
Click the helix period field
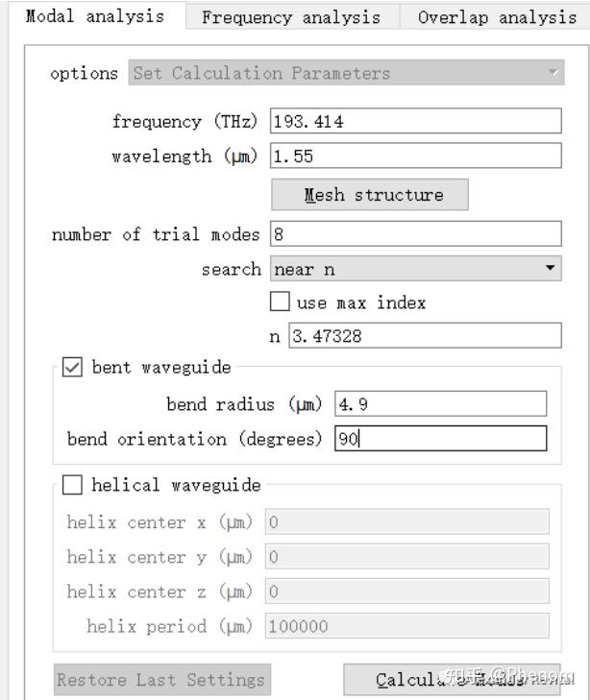(x=406, y=626)
